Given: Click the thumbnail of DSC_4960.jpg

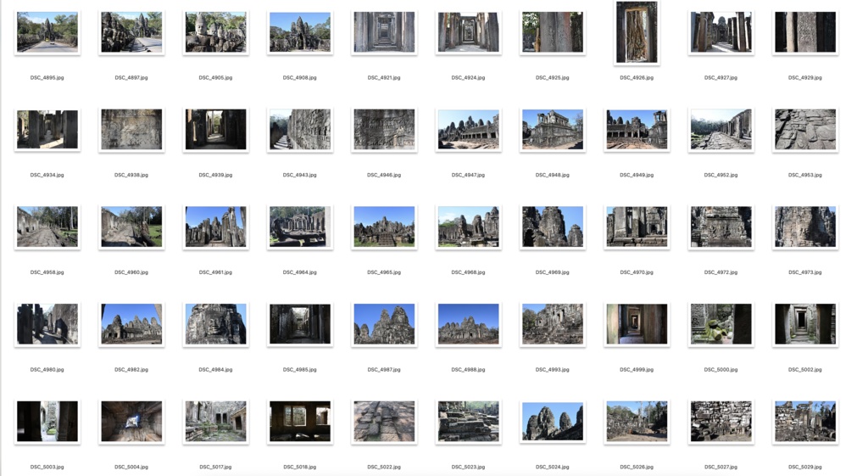Looking at the screenshot, I should tap(131, 227).
